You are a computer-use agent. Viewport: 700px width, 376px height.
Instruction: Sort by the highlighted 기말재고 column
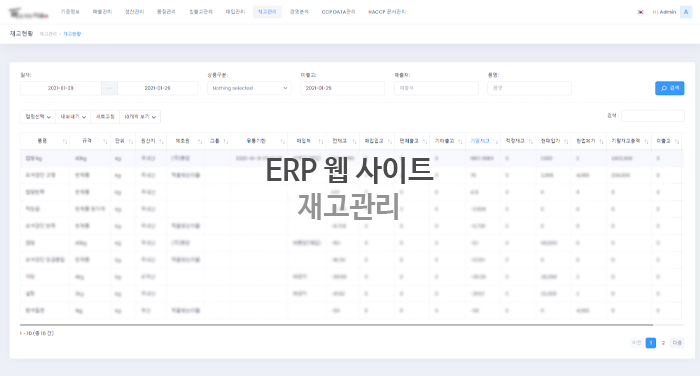coord(483,141)
